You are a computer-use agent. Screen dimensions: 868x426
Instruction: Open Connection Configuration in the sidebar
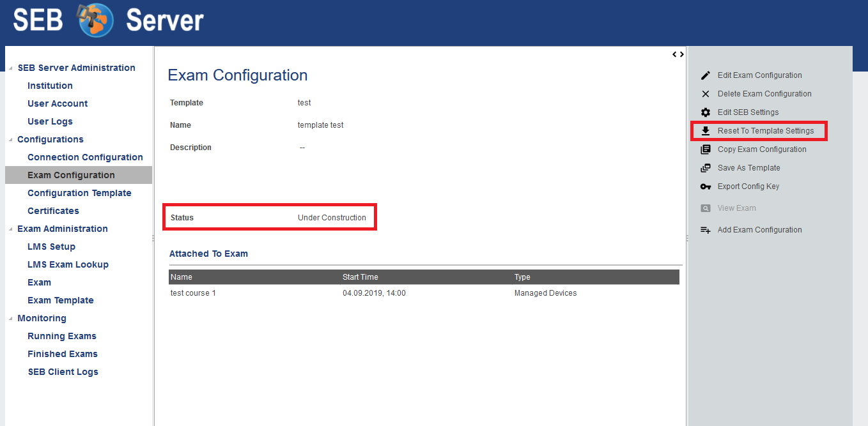[85, 157]
